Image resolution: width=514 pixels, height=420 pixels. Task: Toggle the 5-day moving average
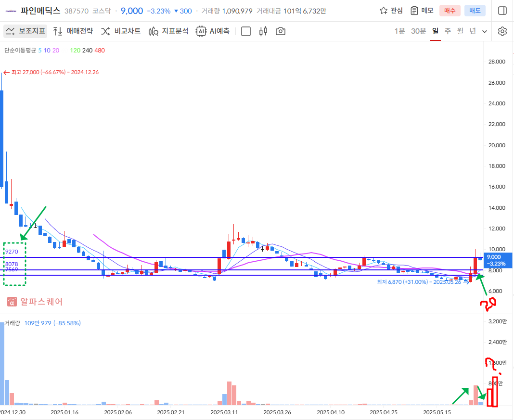click(40, 51)
